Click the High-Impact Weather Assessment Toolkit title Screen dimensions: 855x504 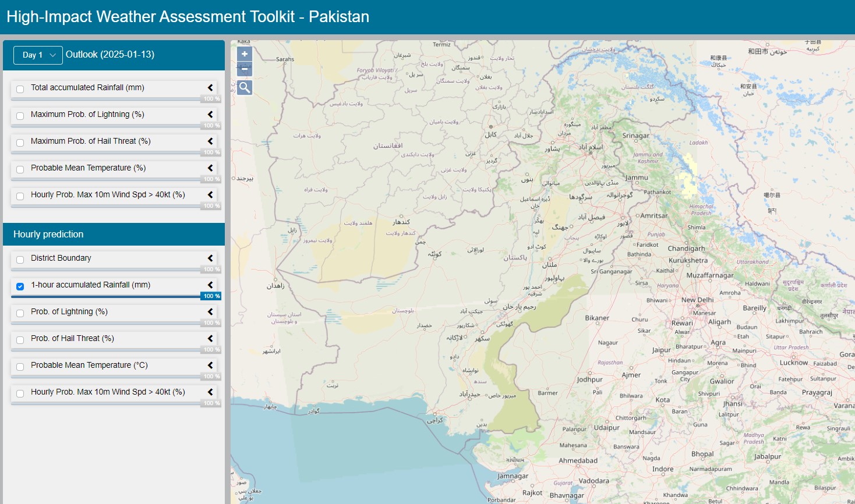[x=188, y=16]
